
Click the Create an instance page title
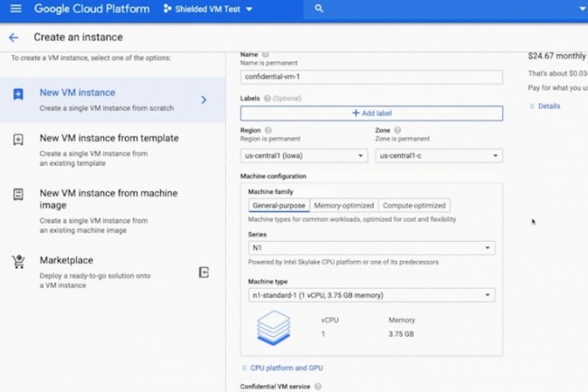(x=79, y=37)
